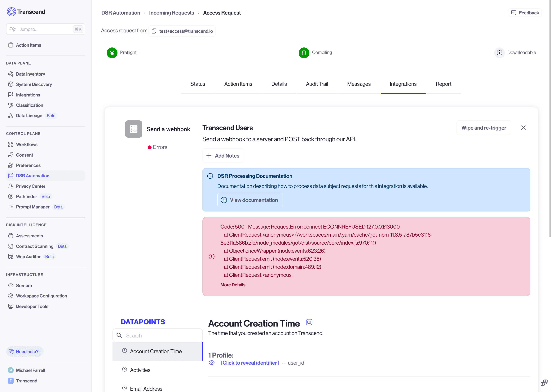Open Workspace Configuration
The height and width of the screenshot is (392, 551).
[x=42, y=296]
